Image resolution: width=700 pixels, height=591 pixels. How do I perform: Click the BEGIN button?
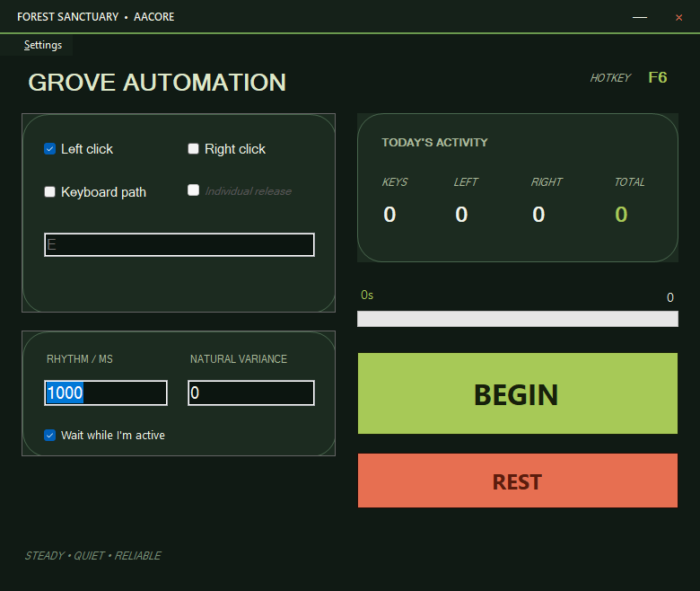(518, 393)
